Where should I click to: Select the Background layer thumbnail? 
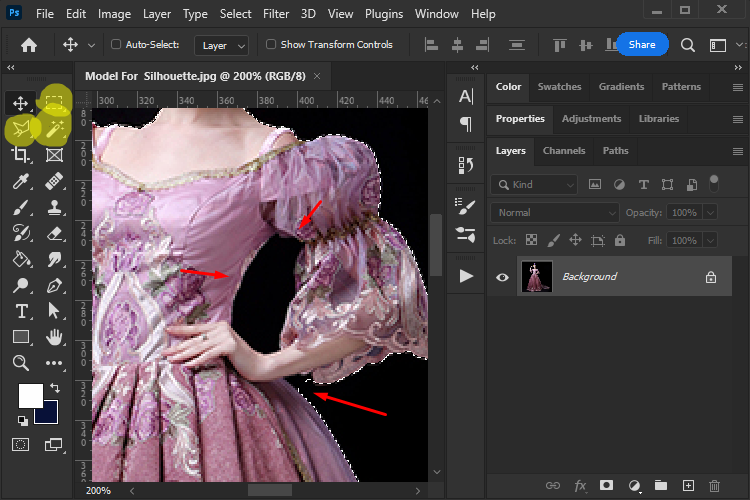click(x=537, y=277)
